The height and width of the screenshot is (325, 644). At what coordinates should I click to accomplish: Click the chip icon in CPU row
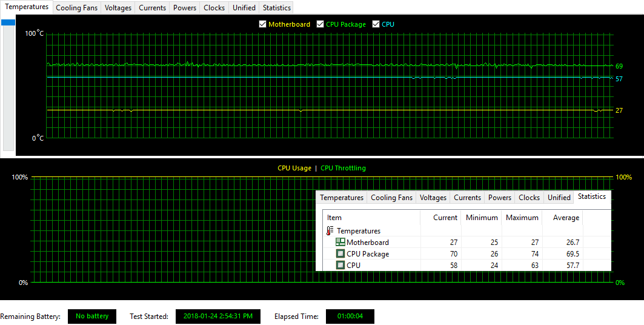pos(340,266)
